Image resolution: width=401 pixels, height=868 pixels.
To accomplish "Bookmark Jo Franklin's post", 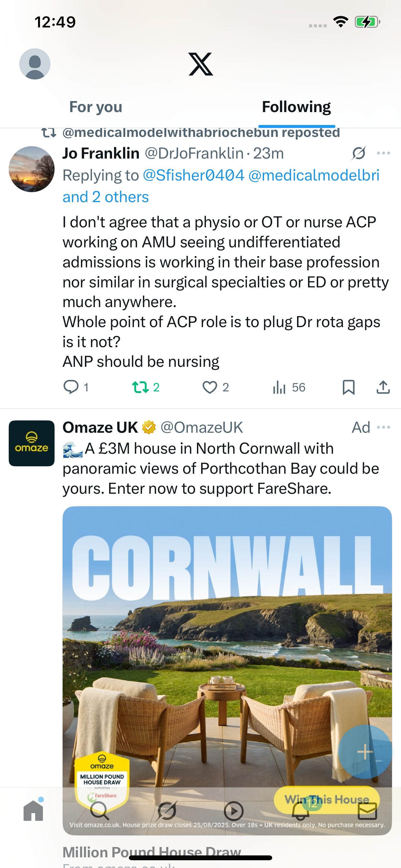I will point(348,387).
